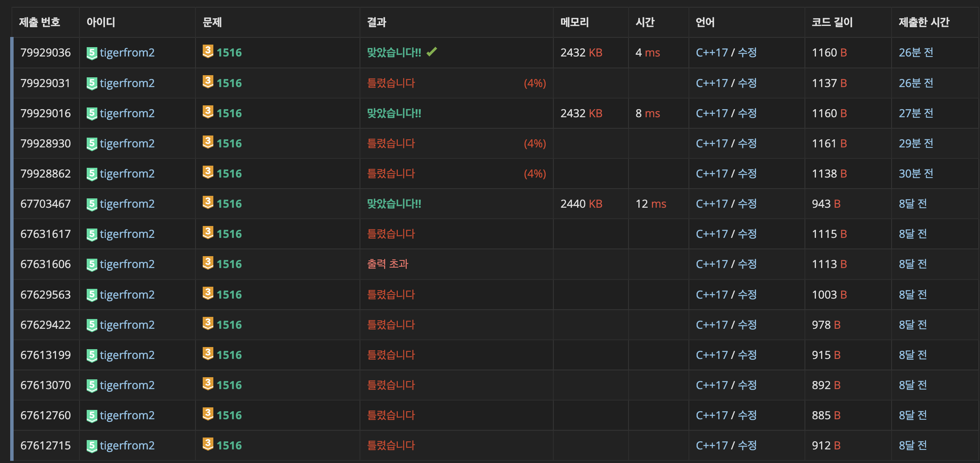Click 수정 edit link for submission 79929036
The width and height of the screenshot is (980, 463).
point(747,53)
